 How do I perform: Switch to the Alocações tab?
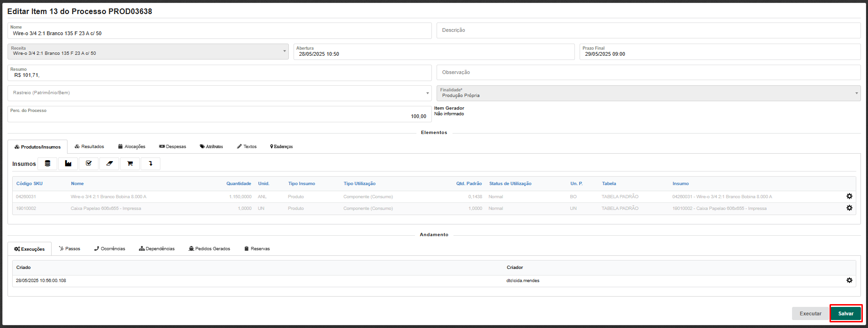[x=131, y=147]
